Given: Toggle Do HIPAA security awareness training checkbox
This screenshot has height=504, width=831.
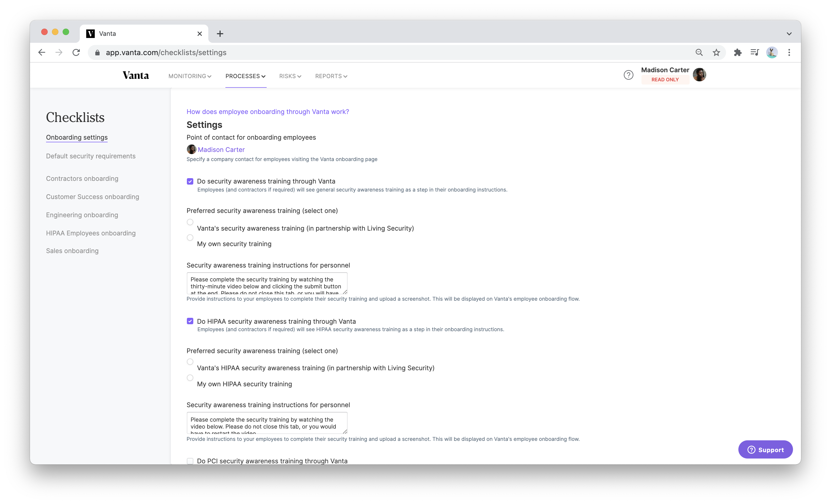Looking at the screenshot, I should [x=190, y=321].
